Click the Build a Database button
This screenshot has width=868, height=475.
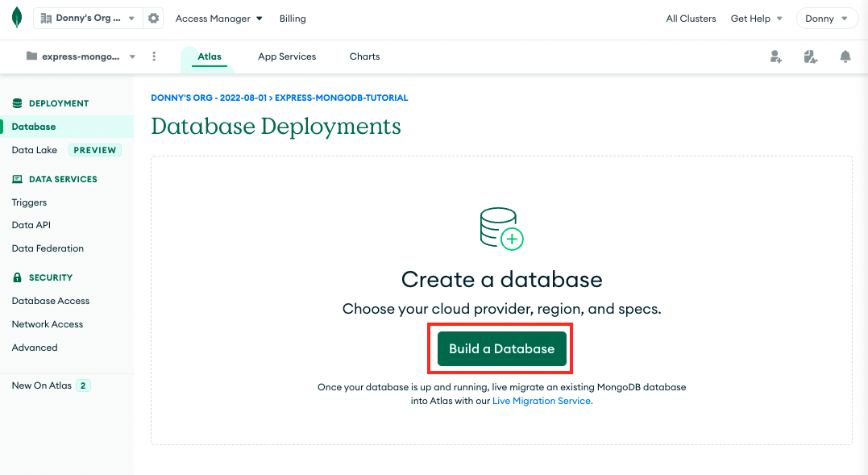501,348
